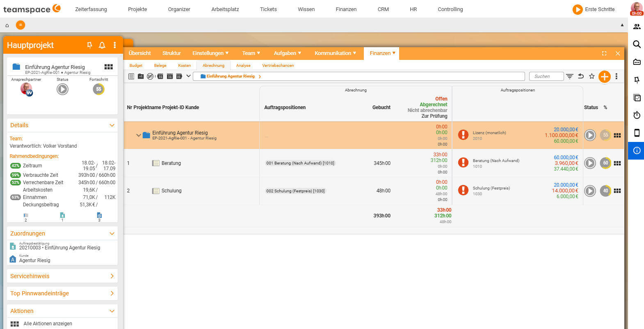
Task: Switch to the Übersicht tab
Action: 139,53
